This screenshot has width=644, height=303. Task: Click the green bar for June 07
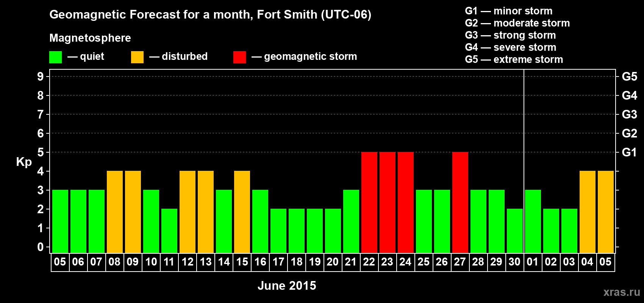click(x=97, y=221)
